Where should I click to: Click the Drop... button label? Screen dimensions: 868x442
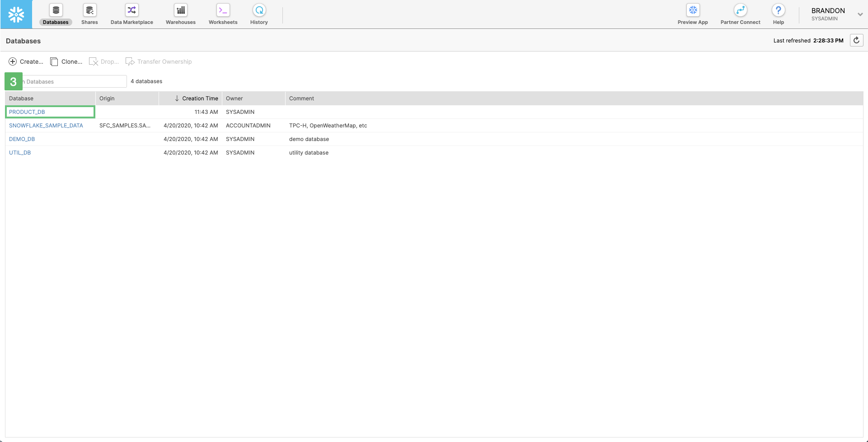coord(110,61)
